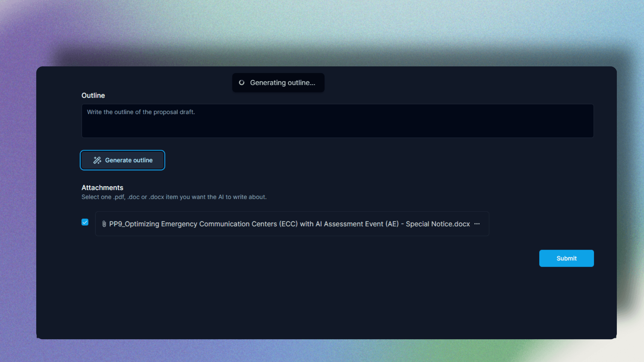Click the 'Write the outline' placeholder text
644x362 pixels.
click(x=141, y=112)
